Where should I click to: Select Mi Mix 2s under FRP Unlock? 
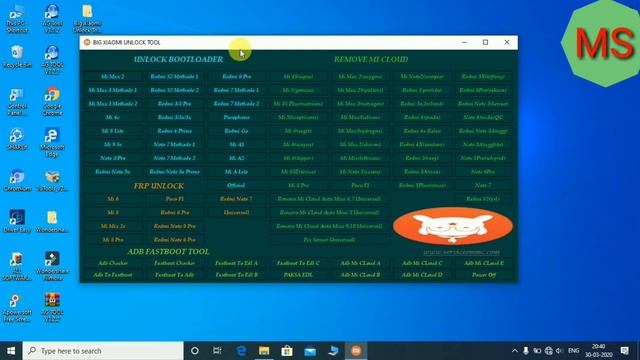113,226
